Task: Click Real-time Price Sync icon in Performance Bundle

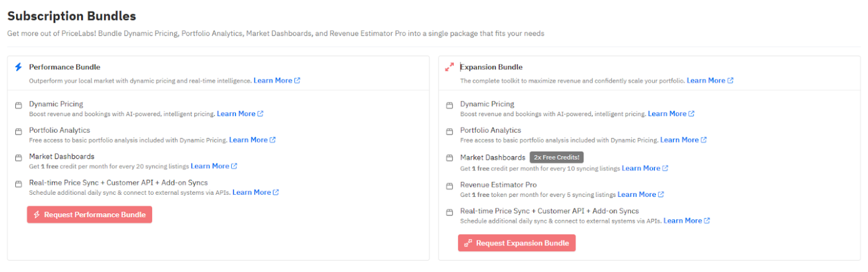Action: tap(19, 184)
